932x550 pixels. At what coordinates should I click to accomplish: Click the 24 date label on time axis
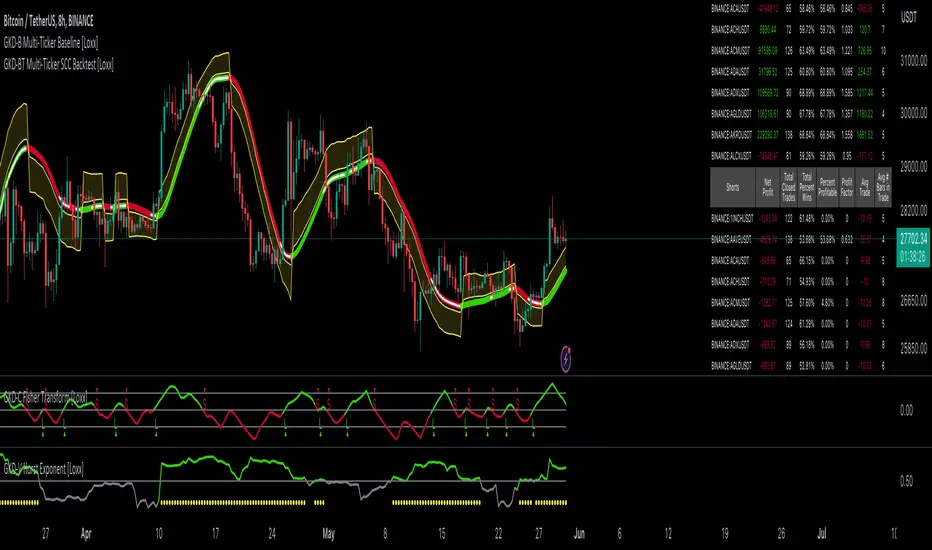pyautogui.click(x=272, y=534)
